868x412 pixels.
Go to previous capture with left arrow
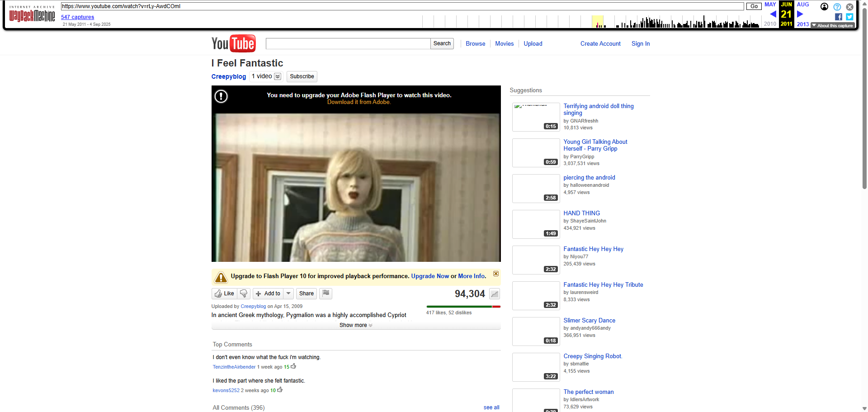point(773,14)
